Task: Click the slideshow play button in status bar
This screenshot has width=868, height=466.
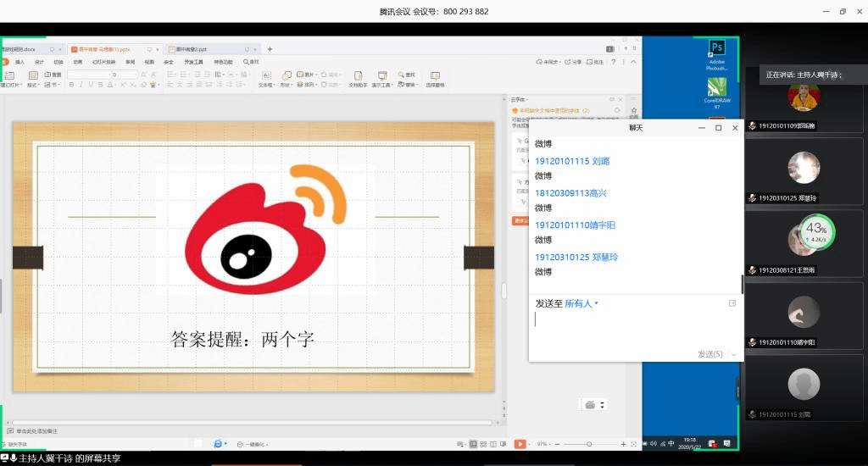Action: point(520,444)
